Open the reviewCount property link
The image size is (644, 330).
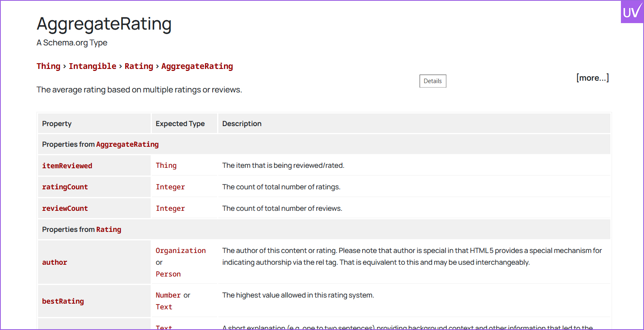pyautogui.click(x=65, y=208)
